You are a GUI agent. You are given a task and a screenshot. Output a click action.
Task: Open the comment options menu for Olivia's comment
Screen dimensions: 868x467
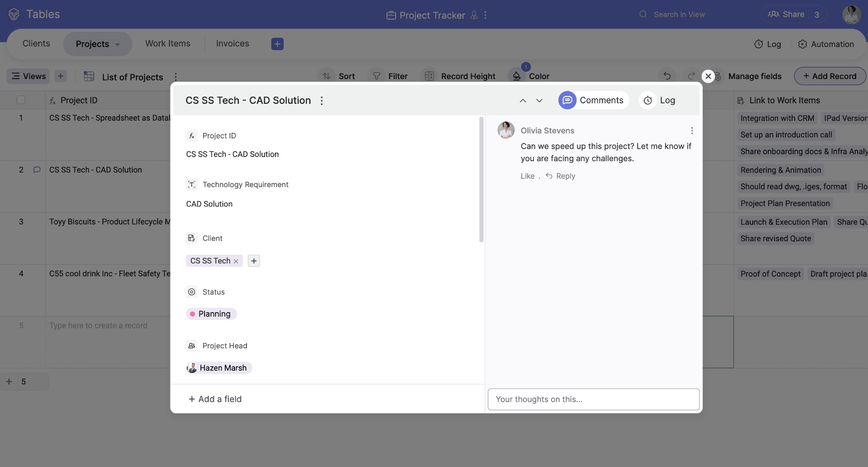692,131
